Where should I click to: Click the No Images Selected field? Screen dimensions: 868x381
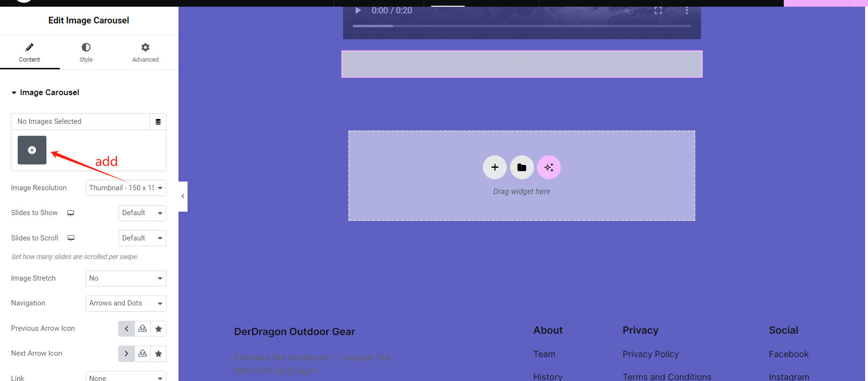tap(80, 121)
